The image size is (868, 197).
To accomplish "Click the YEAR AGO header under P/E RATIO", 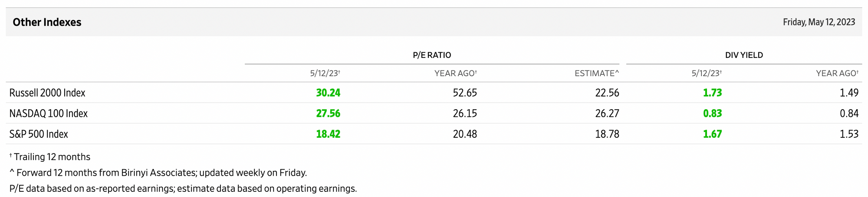I will (455, 73).
